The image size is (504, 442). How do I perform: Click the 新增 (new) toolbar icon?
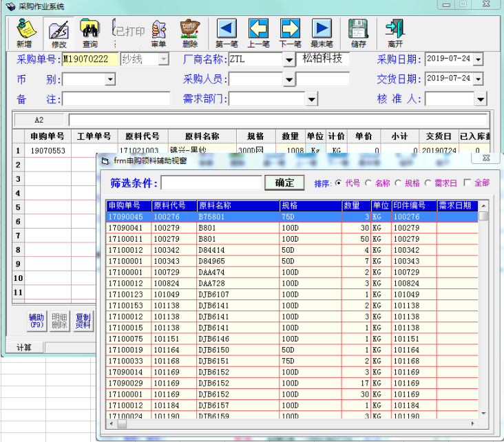pyautogui.click(x=25, y=33)
